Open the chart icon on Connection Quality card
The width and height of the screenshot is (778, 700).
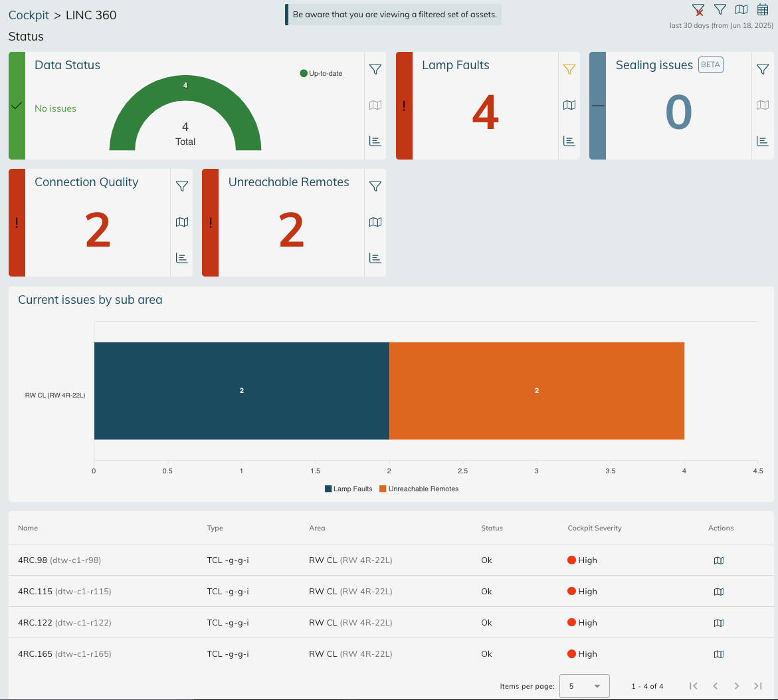[181, 258]
